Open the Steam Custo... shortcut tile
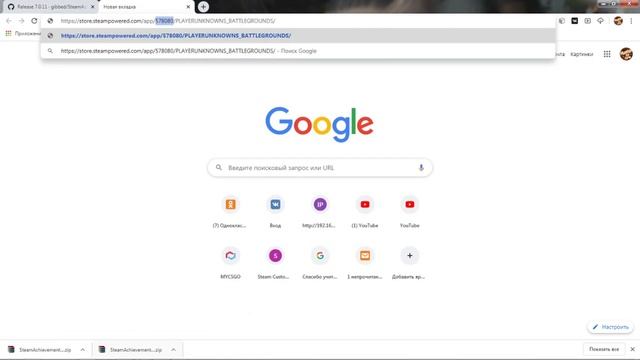This screenshot has height=360, width=640. click(x=275, y=256)
